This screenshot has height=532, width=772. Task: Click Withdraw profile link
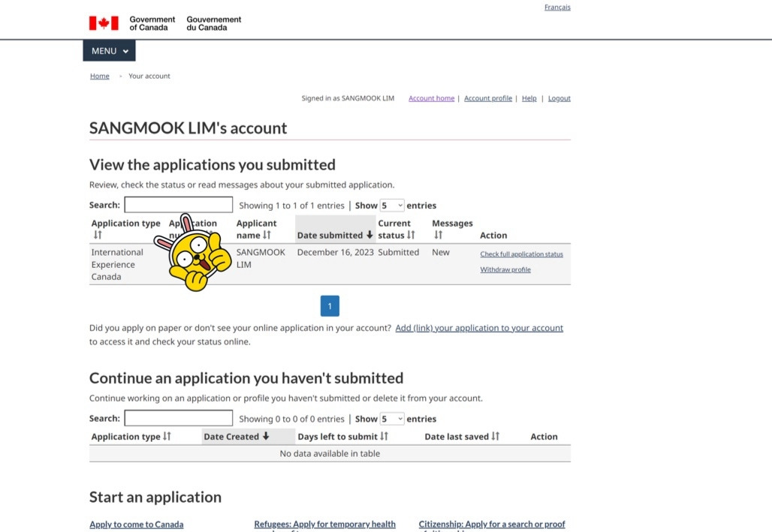505,269
